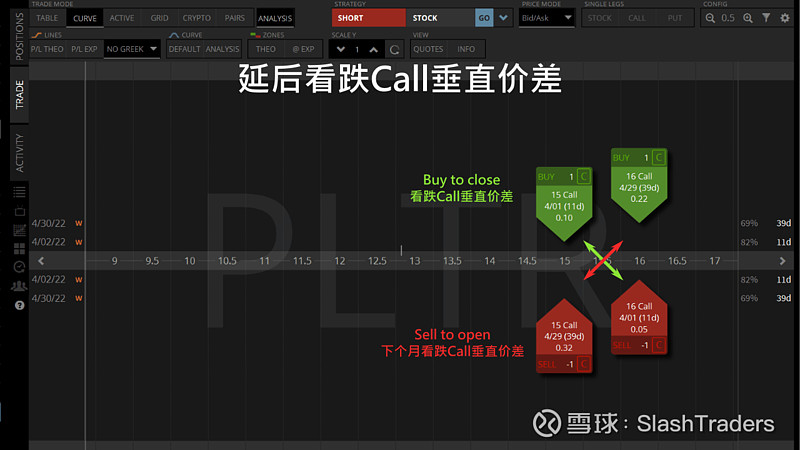The image size is (800, 450).
Task: Click the 13 strike on price axis
Action: 415,261
